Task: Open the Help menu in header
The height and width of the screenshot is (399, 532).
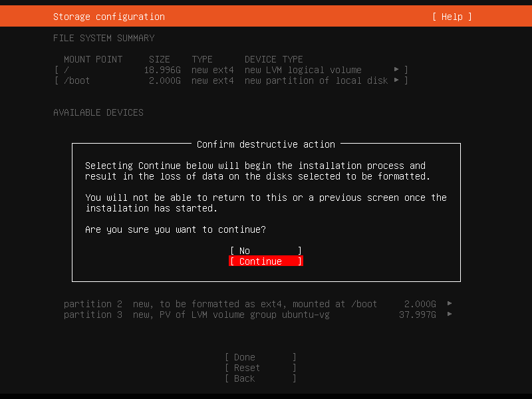Action: tap(452, 17)
